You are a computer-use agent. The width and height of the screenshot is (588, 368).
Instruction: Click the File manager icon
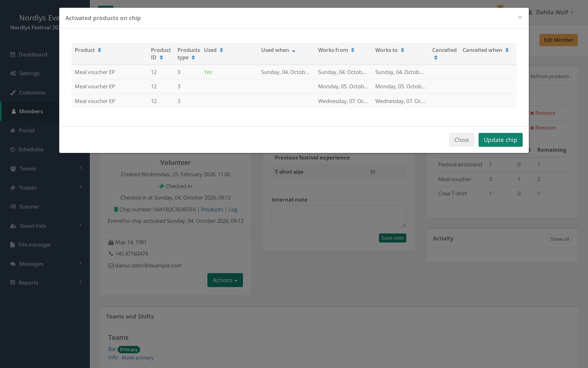[12, 245]
